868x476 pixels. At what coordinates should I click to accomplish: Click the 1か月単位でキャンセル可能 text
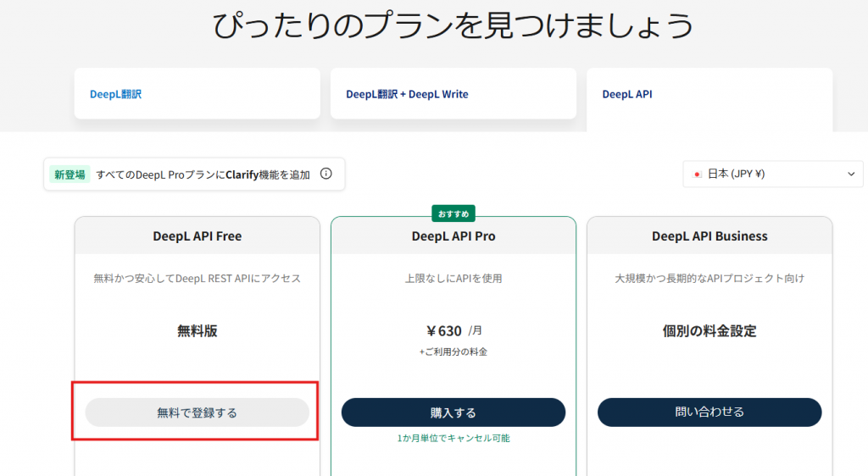tap(453, 438)
